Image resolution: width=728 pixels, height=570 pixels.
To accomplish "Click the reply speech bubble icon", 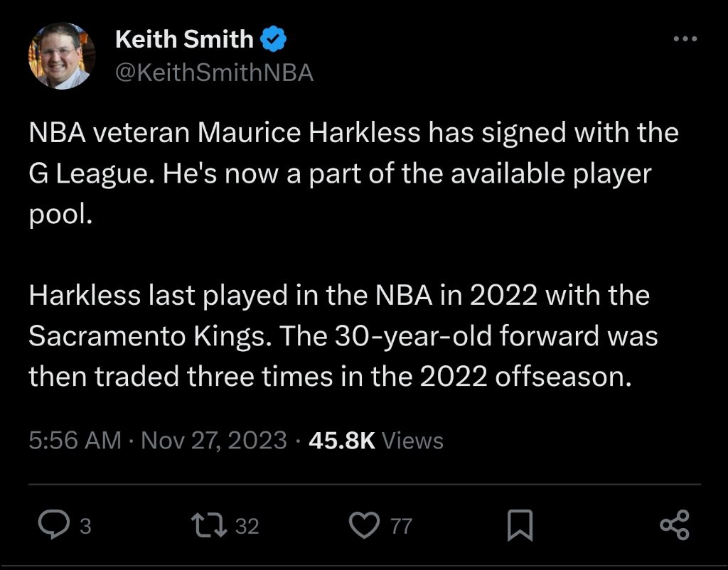I will [x=51, y=526].
